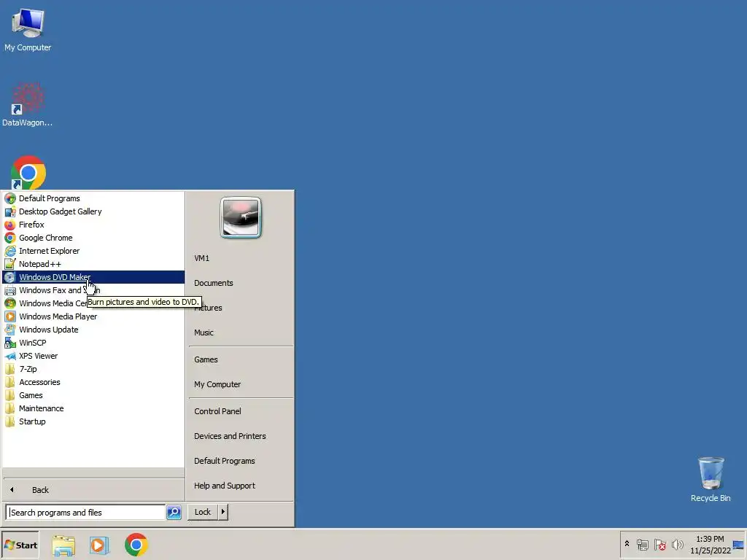The image size is (747, 560).
Task: Click the Search programs and files box
Action: click(x=86, y=513)
